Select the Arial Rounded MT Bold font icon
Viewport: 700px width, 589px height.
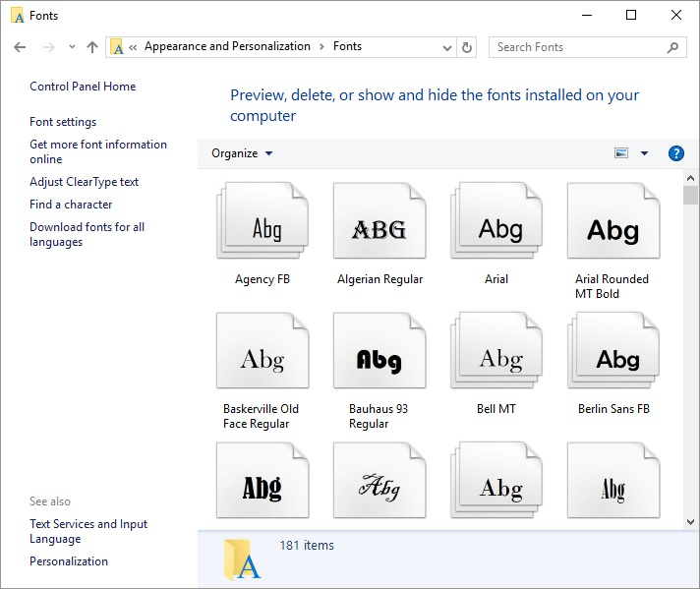(613, 220)
